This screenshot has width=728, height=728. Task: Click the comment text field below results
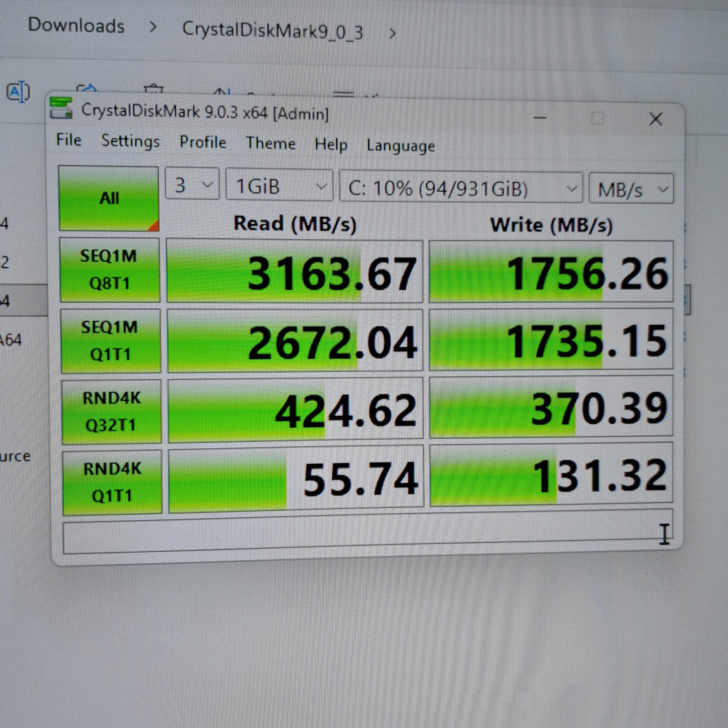coord(368,532)
